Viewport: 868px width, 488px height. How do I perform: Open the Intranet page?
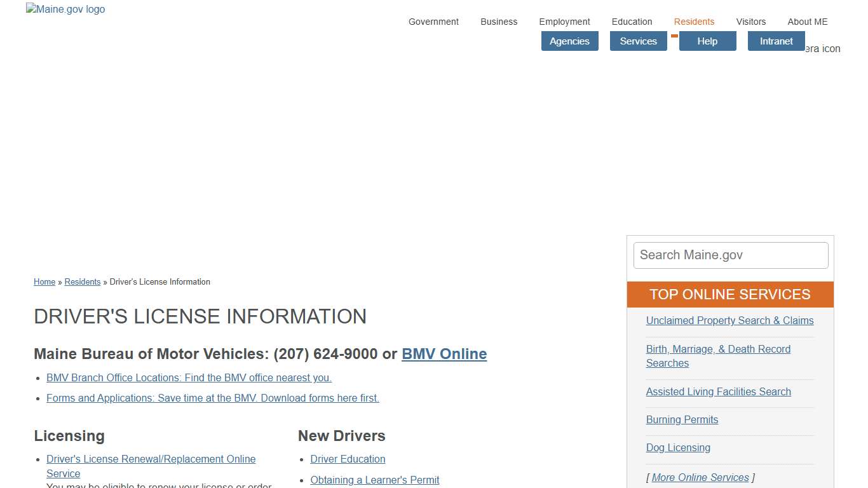pyautogui.click(x=776, y=41)
